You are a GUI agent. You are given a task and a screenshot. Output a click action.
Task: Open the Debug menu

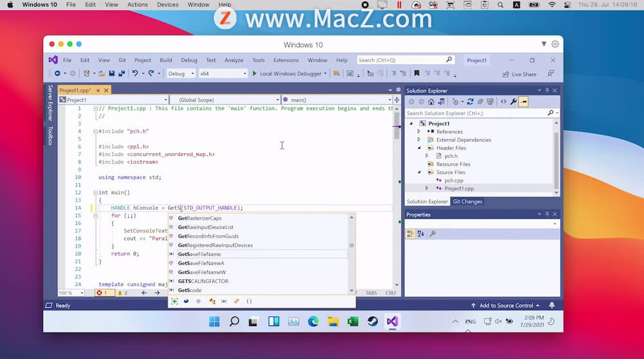click(189, 60)
